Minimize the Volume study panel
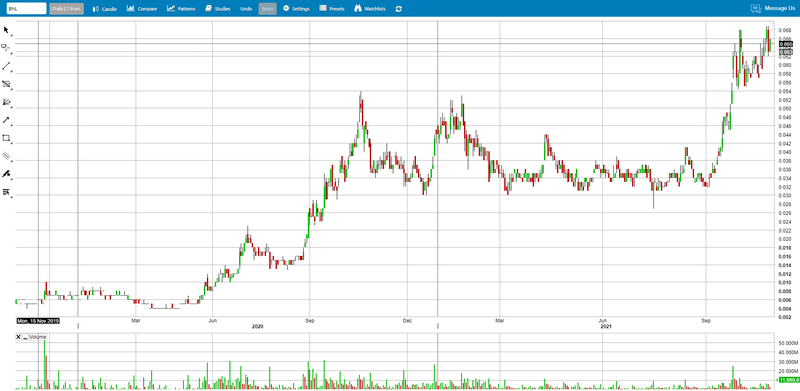The height and width of the screenshot is (391, 800). click(25, 337)
